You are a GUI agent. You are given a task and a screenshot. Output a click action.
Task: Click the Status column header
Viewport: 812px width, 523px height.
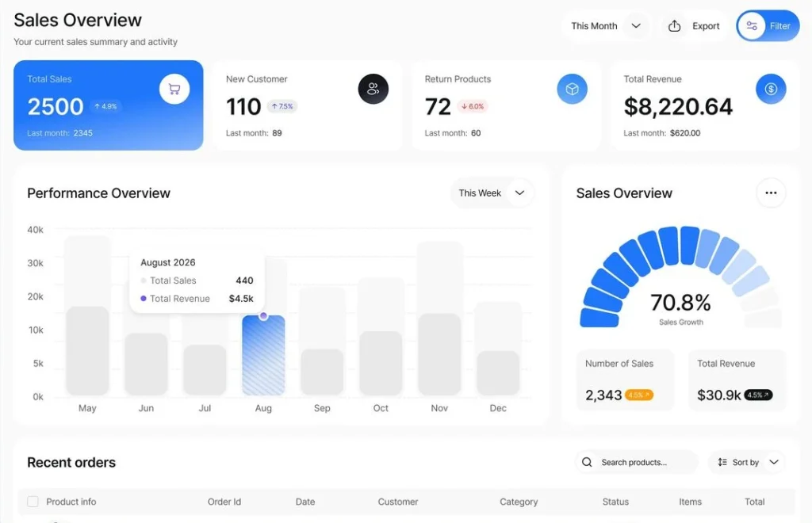click(615, 502)
